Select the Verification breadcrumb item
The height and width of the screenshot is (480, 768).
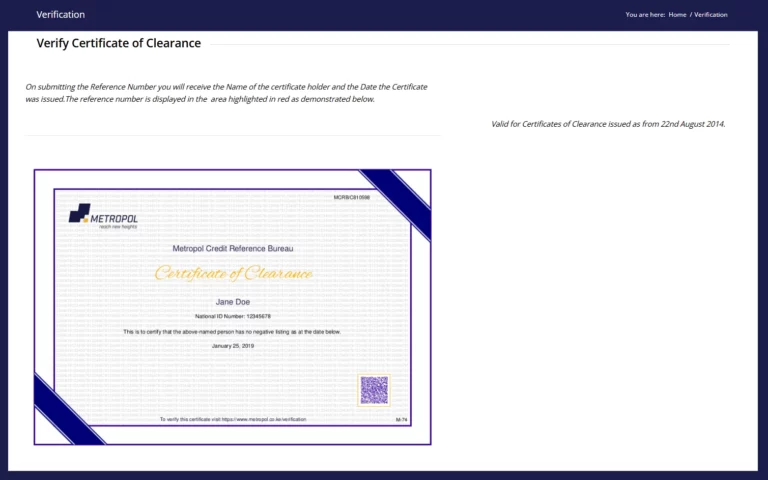[x=710, y=15]
